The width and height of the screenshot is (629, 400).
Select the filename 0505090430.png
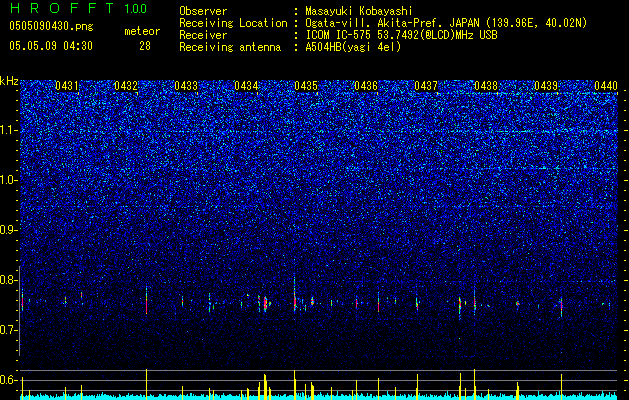(x=51, y=27)
